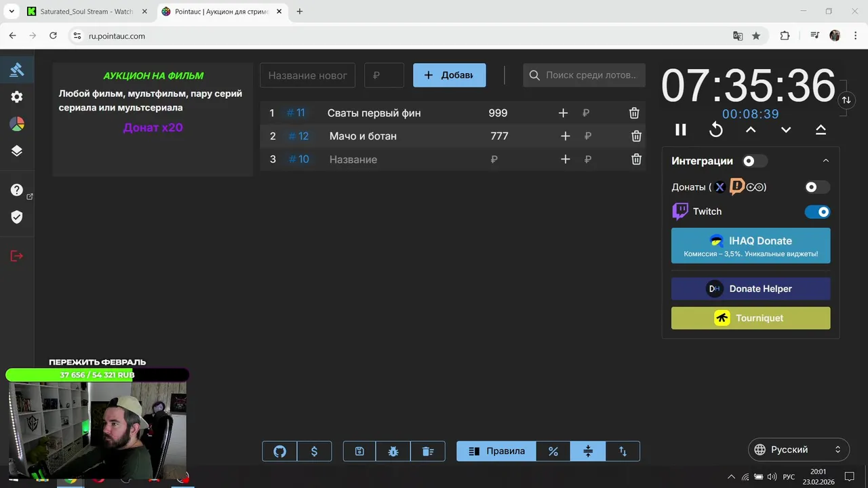Open Chrome tab list dropdown arrow
Image resolution: width=868 pixels, height=488 pixels.
pyautogui.click(x=12, y=12)
